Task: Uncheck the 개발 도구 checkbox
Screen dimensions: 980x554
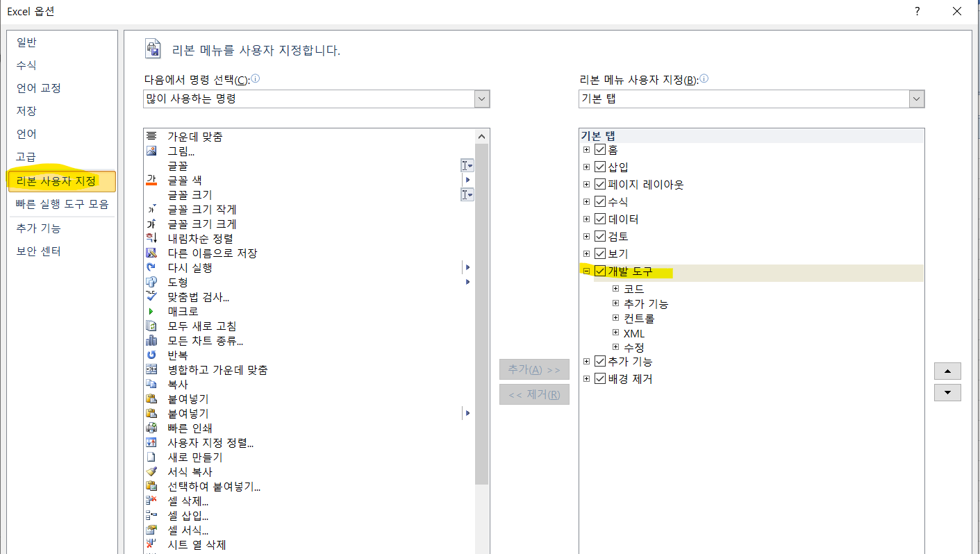Action: [x=600, y=271]
